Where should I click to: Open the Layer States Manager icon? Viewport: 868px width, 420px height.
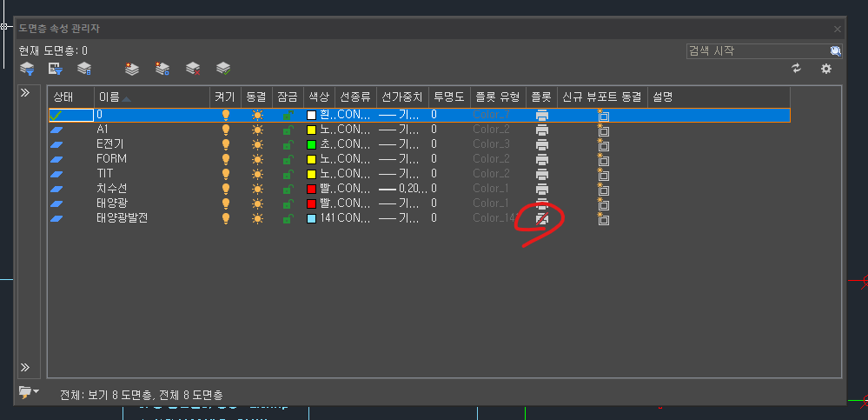pos(84,69)
